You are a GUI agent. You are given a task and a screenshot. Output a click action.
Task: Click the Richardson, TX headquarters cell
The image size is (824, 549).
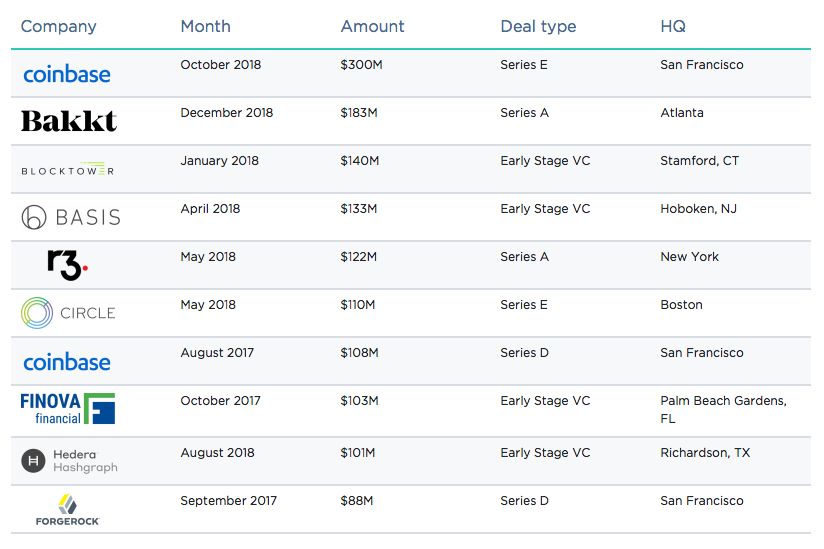coord(704,453)
